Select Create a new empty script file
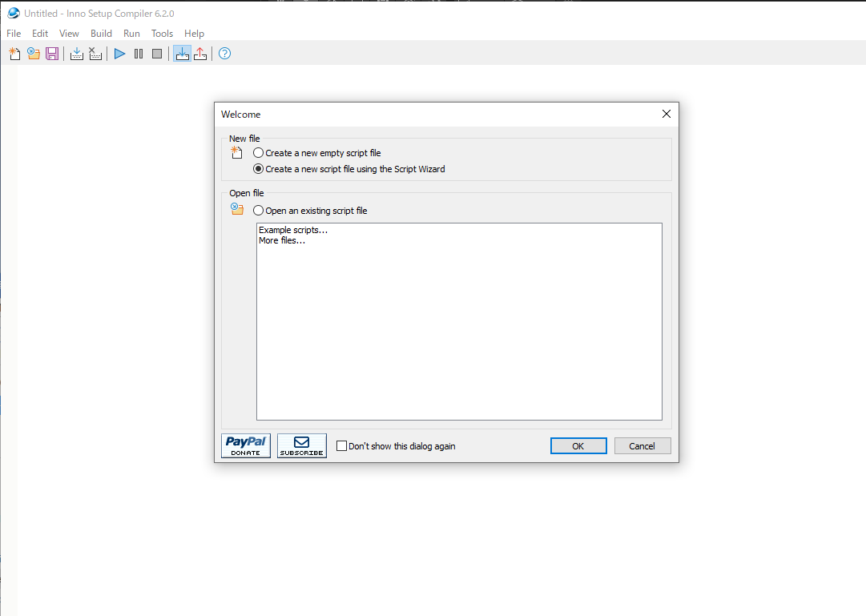 point(317,153)
